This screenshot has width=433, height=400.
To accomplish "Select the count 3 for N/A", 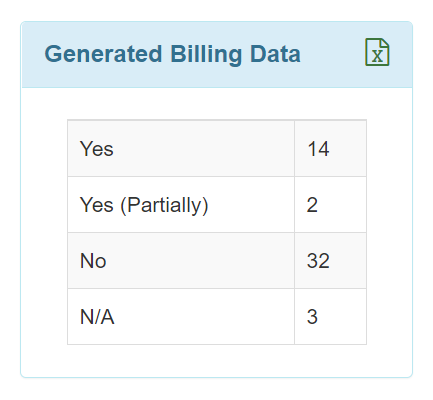I will point(312,317).
